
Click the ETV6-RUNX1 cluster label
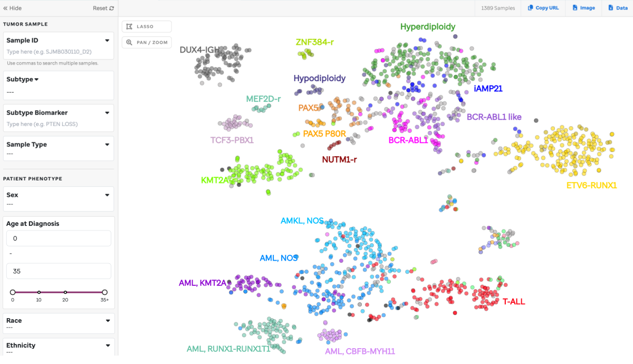pos(591,185)
